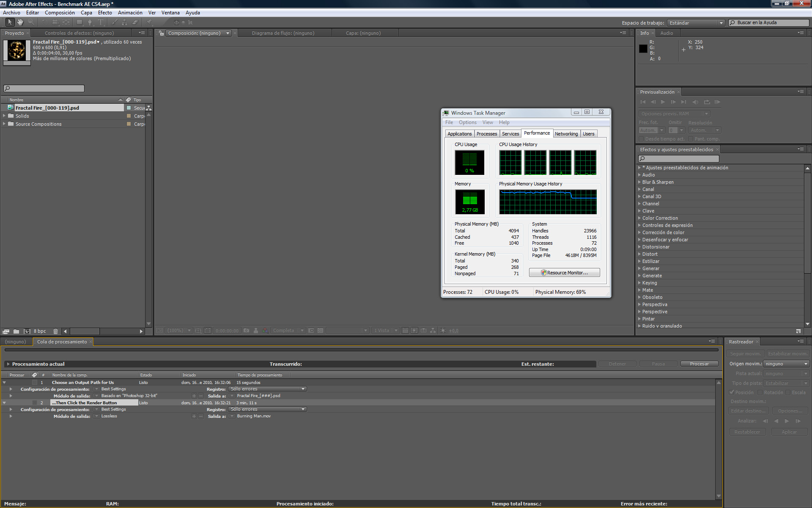Image resolution: width=812 pixels, height=508 pixels.
Task: Open Resource Monitor from Task Manager
Action: point(564,273)
